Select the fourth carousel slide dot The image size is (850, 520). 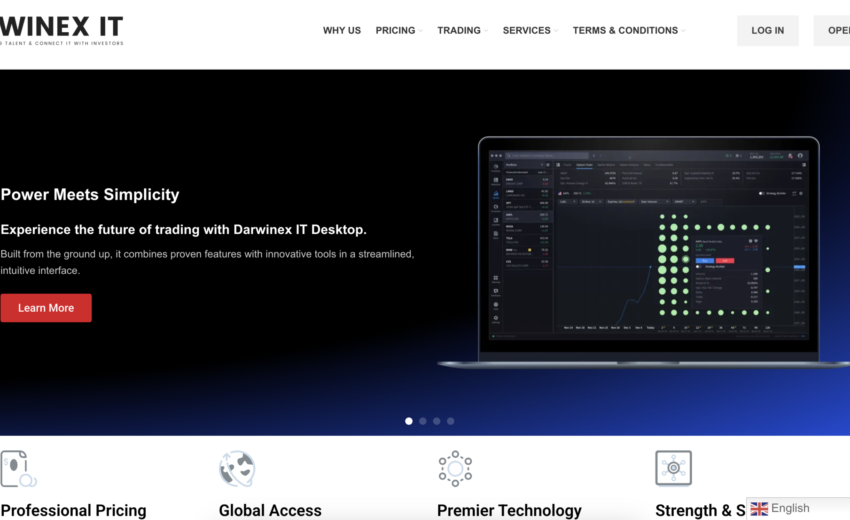coord(450,421)
